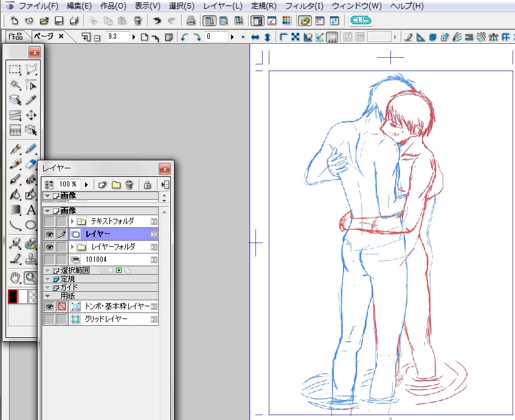Toggle red lock box on トンボ layer

click(62, 306)
